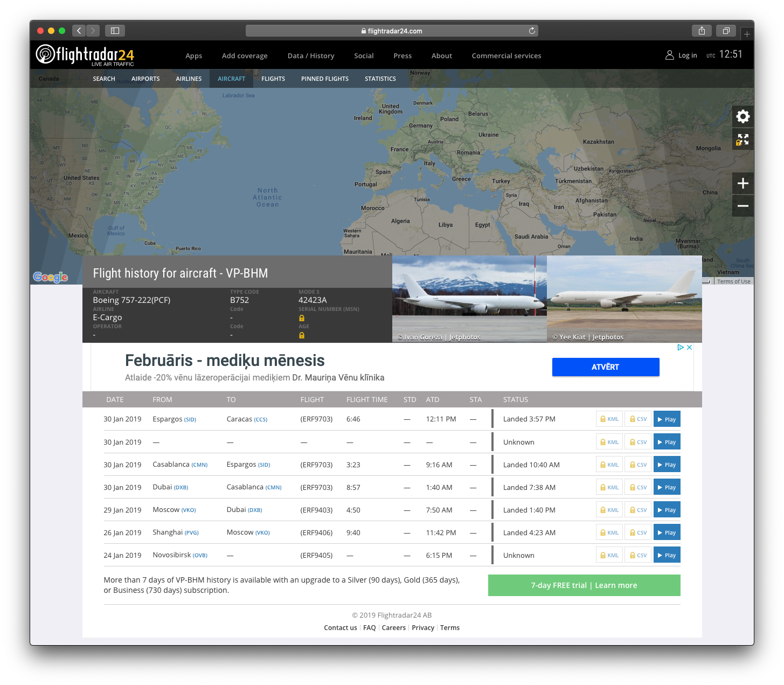The image size is (784, 685).
Task: Reload the page in address bar
Action: [x=532, y=31]
